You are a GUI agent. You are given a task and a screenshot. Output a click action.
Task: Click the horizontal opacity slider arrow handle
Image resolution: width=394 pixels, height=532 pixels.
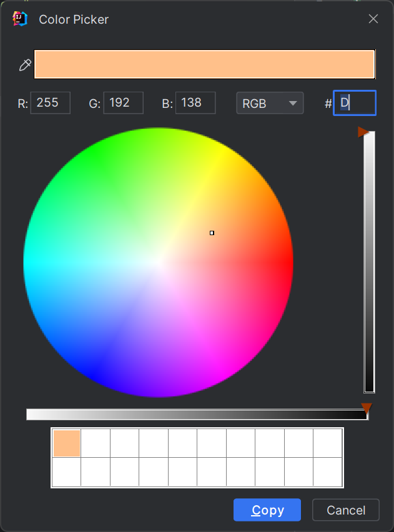pos(367,408)
